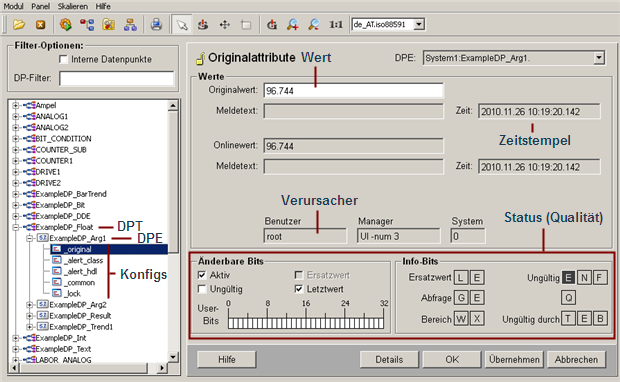Screen dimensions: 620x382
Task: Open the Skalieren menu
Action: tap(73, 6)
